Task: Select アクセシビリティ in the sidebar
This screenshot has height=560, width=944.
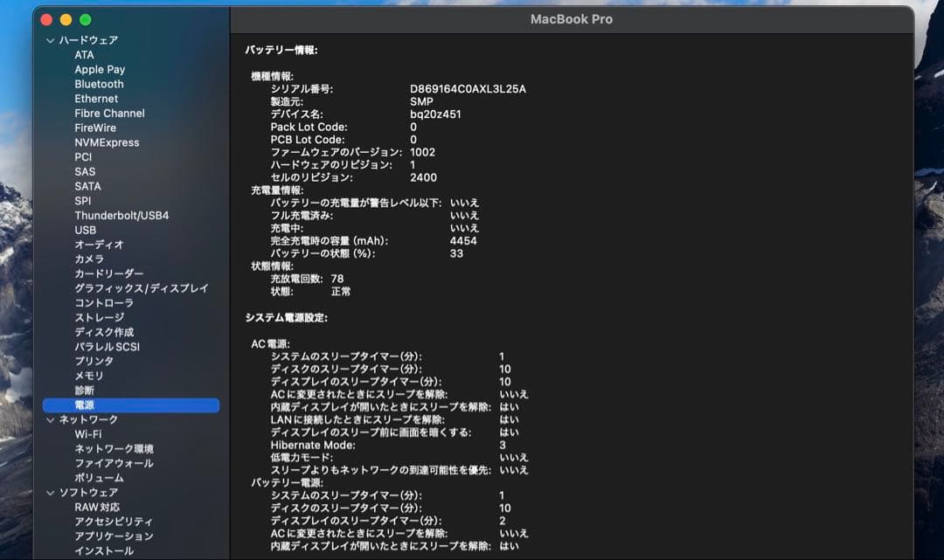Action: (114, 522)
